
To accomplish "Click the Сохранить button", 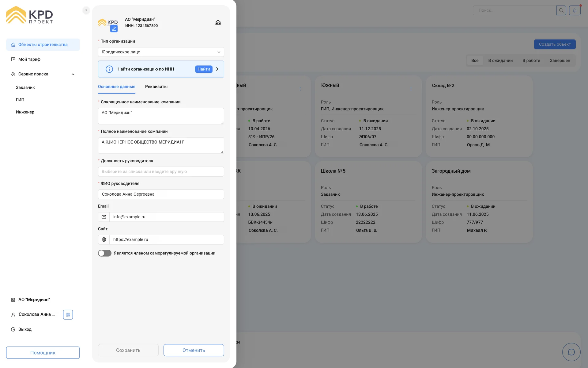I will pos(128,350).
